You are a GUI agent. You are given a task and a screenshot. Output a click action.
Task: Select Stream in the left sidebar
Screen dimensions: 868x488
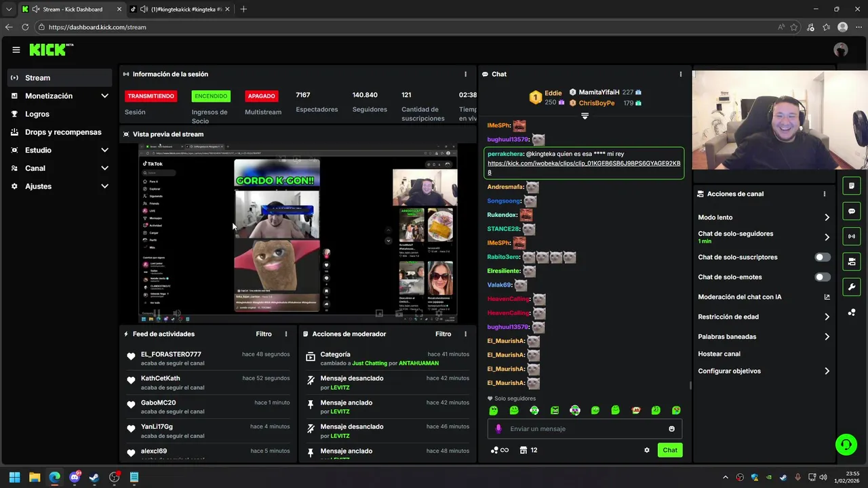60,78
